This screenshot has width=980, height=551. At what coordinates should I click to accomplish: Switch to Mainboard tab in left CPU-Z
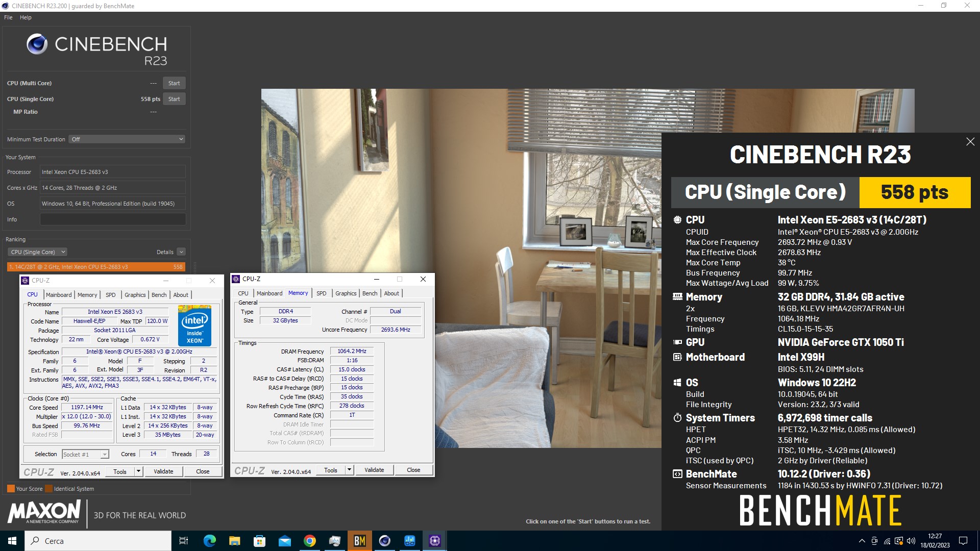[59, 295]
